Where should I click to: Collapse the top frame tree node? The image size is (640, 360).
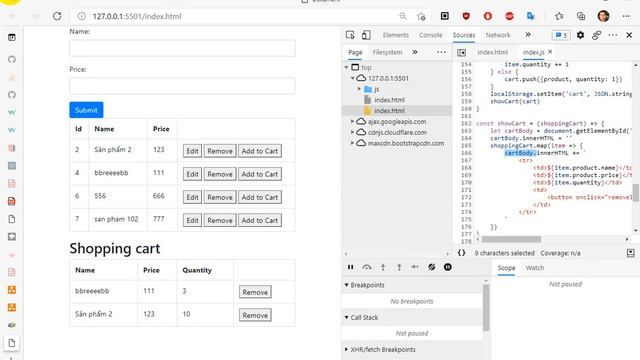[x=347, y=67]
